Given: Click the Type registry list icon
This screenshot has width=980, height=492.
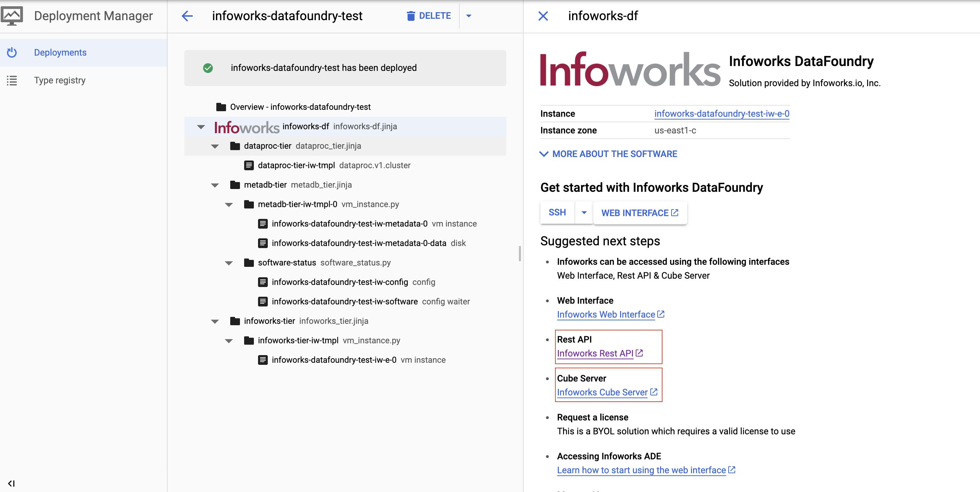Looking at the screenshot, I should pyautogui.click(x=12, y=80).
